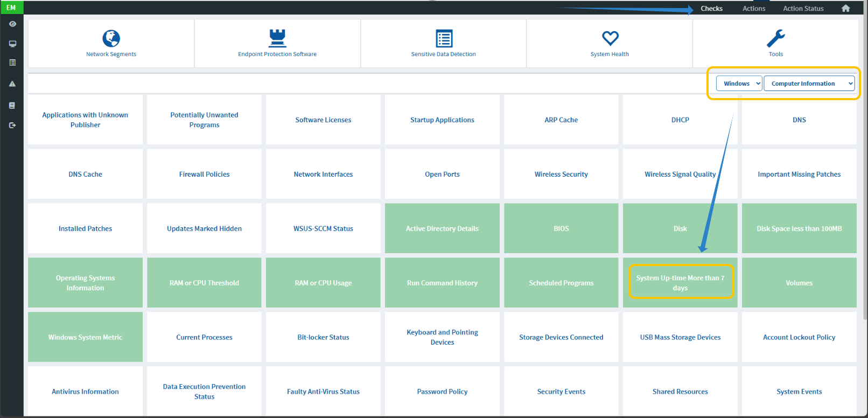The image size is (868, 418).
Task: Select the RAM or CPU Usage tile
Action: [323, 283]
